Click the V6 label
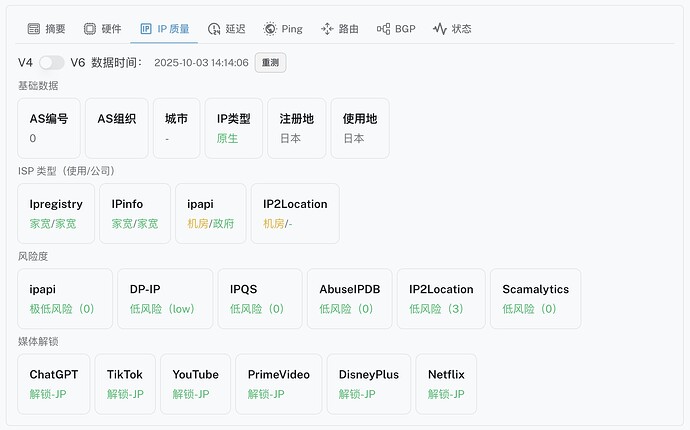 coord(77,62)
